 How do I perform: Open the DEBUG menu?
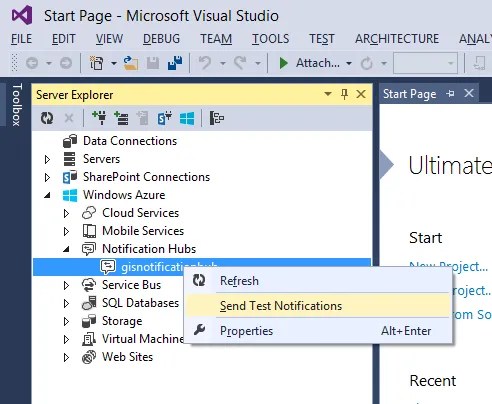pyautogui.click(x=161, y=39)
